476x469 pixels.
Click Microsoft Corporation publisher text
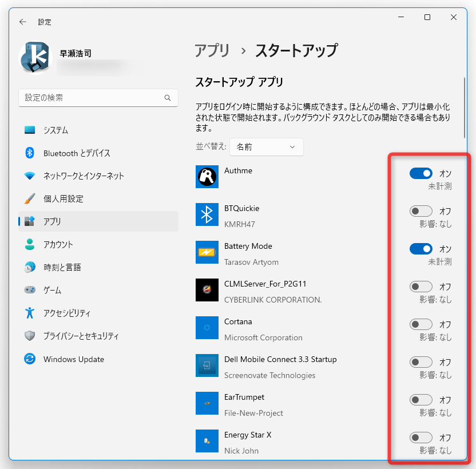(263, 337)
